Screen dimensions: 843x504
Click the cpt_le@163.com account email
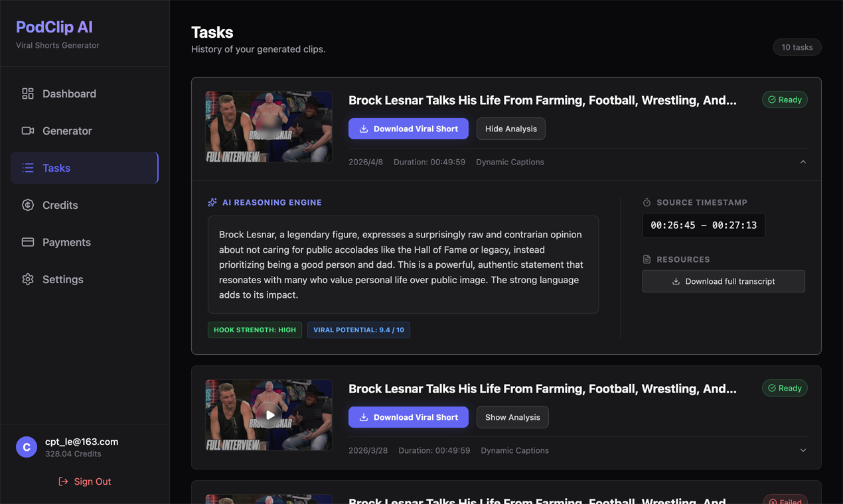pos(82,442)
